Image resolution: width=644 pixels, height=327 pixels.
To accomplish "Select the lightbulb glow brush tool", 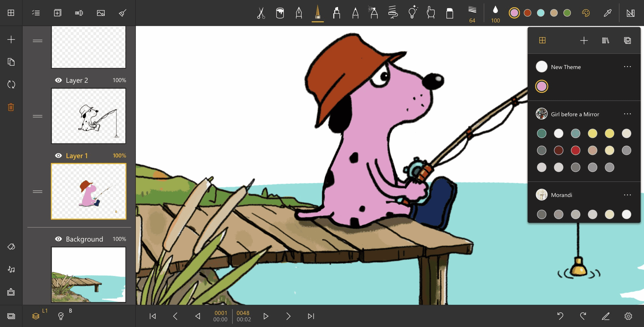I will point(412,12).
